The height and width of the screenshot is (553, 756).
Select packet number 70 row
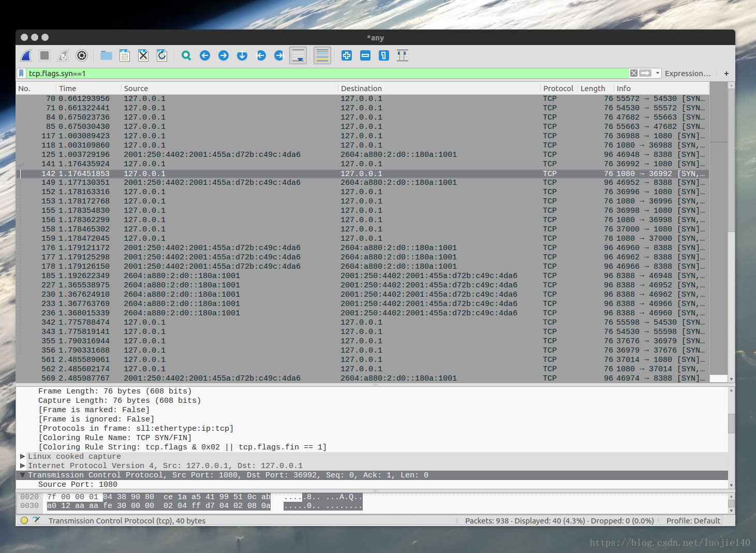(362, 98)
